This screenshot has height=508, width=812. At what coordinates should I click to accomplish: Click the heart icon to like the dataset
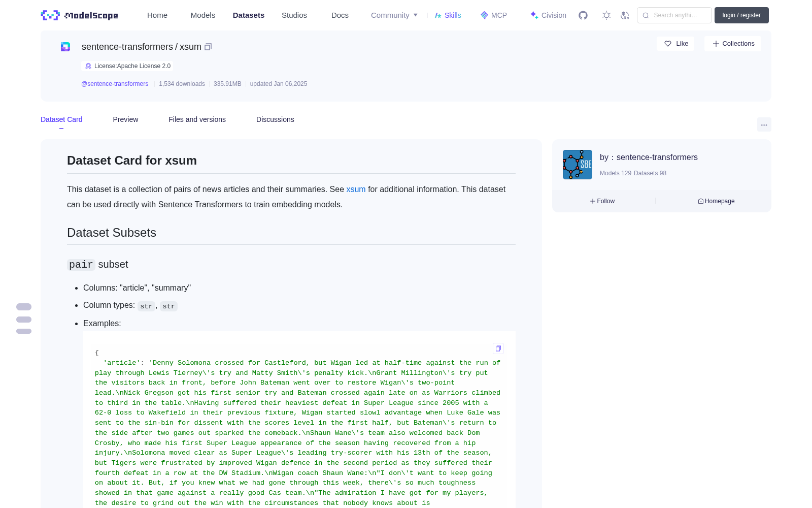pyautogui.click(x=668, y=44)
